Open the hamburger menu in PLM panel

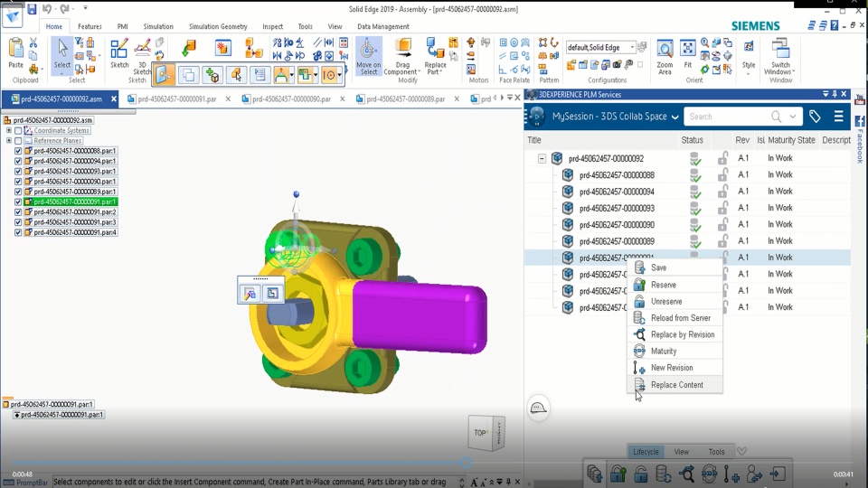coord(839,117)
